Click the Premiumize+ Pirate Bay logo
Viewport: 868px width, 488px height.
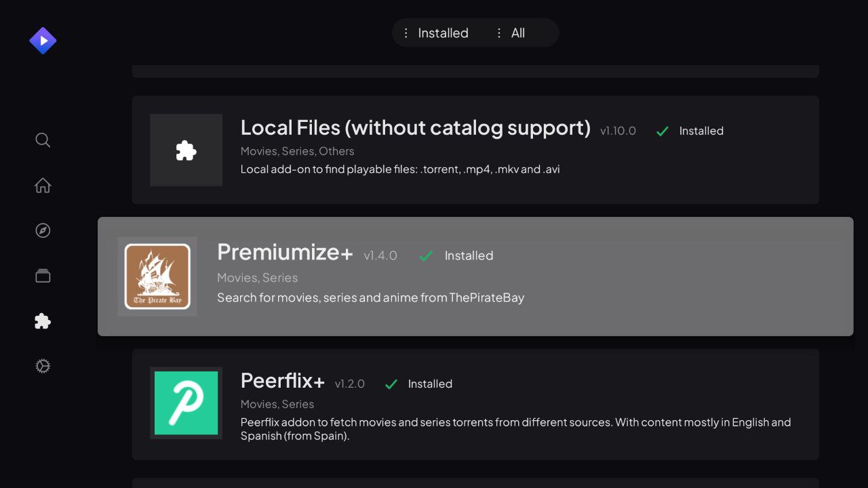(157, 276)
